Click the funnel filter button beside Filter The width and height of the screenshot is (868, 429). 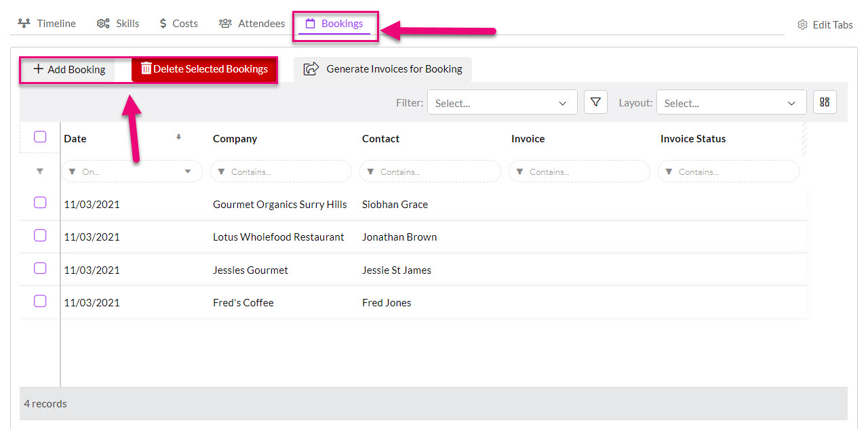click(595, 102)
